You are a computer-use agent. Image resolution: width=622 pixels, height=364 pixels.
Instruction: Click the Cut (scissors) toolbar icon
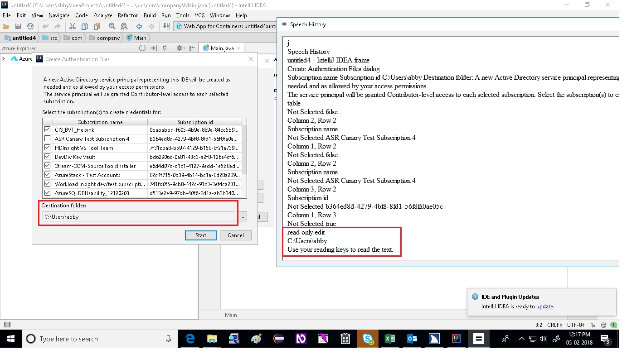[x=72, y=26]
